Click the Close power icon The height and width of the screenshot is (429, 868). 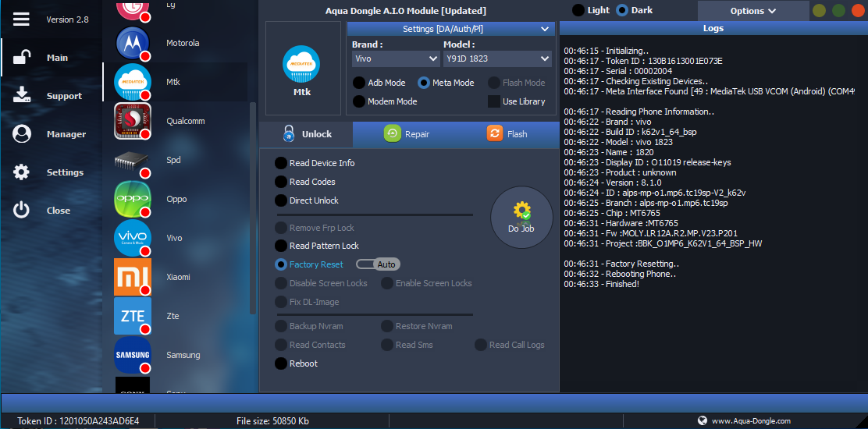coord(21,210)
